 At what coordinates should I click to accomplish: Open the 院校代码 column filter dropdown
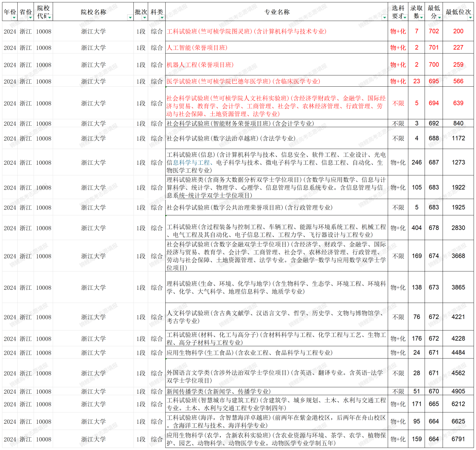pyautogui.click(x=50, y=17)
